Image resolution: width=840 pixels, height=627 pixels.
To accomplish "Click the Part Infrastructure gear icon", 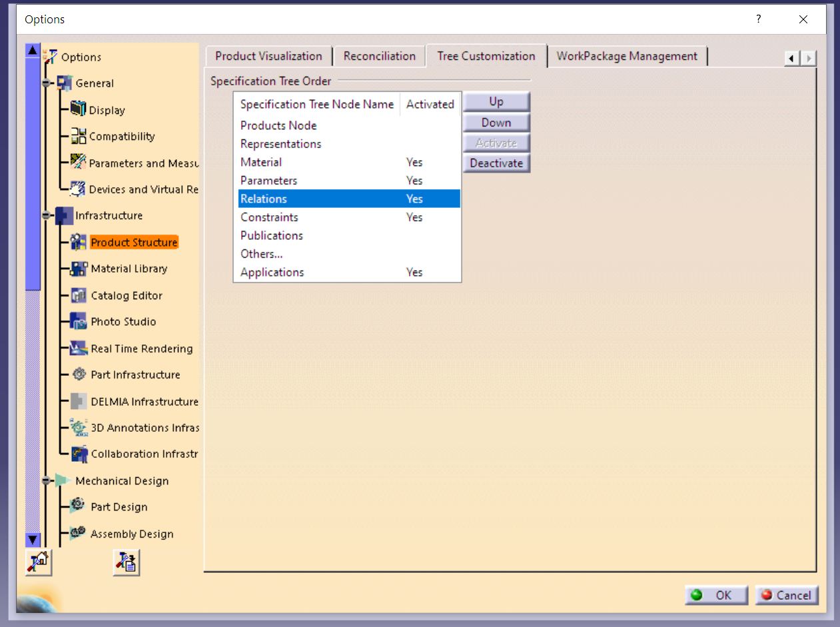I will point(79,374).
